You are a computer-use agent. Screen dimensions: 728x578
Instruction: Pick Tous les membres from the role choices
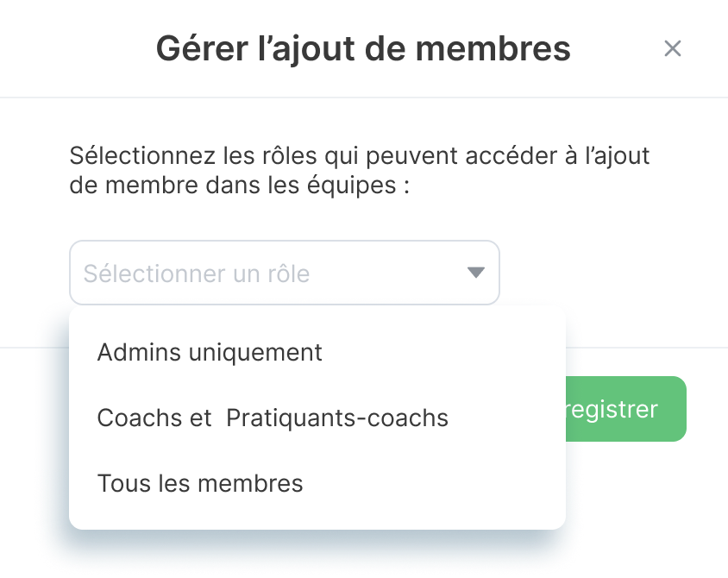pyautogui.click(x=201, y=483)
